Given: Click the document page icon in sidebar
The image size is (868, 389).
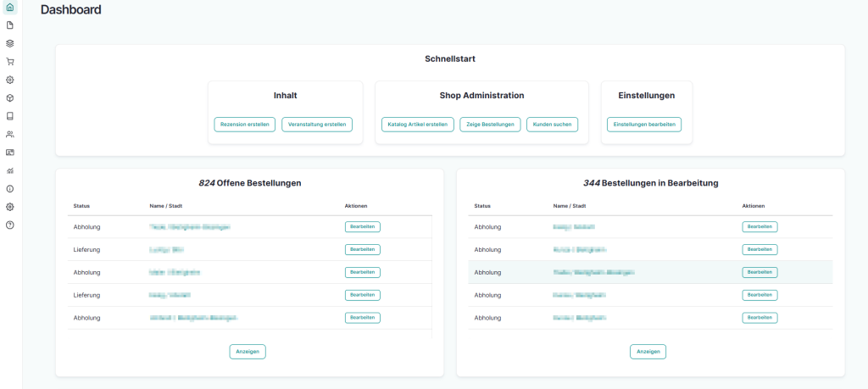Looking at the screenshot, I should point(10,25).
